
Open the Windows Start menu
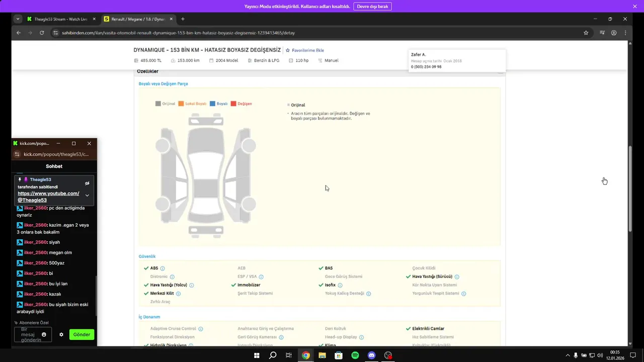pyautogui.click(x=256, y=355)
